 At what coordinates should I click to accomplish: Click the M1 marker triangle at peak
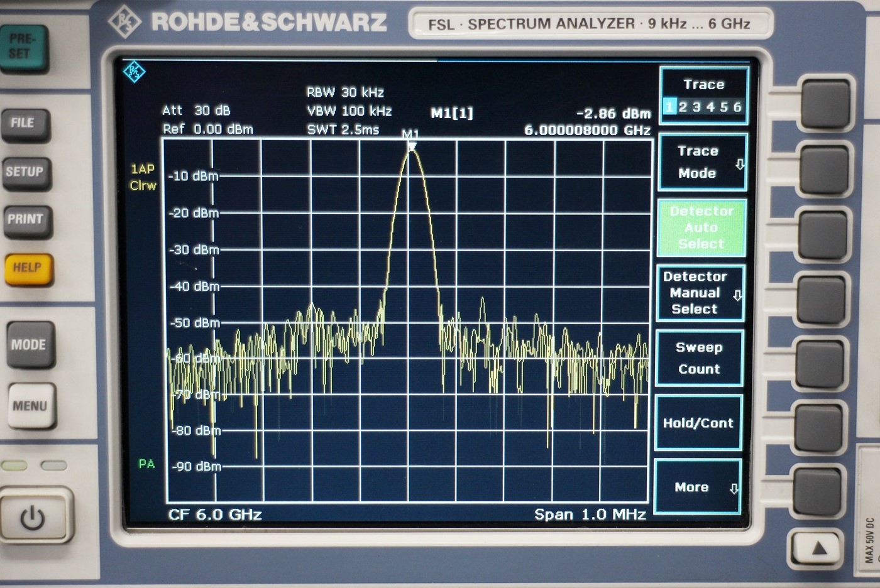(412, 147)
